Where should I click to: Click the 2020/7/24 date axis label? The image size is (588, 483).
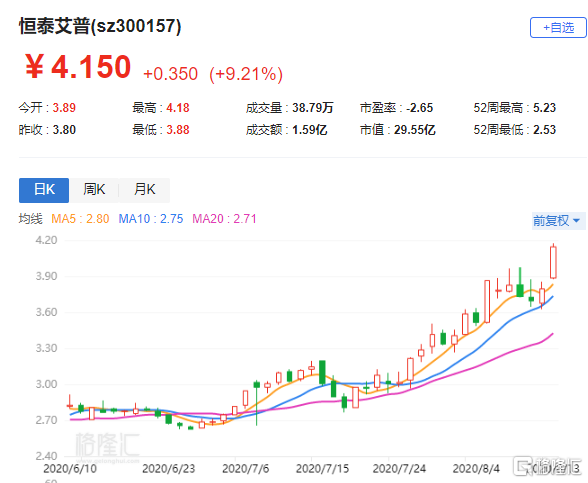399,469
